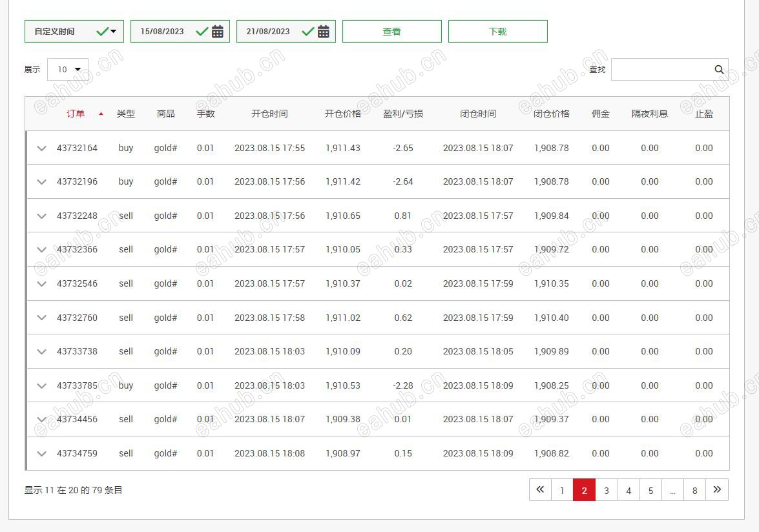Screen dimensions: 759x532
Task: Click the search magnifier icon
Action: 719,69
